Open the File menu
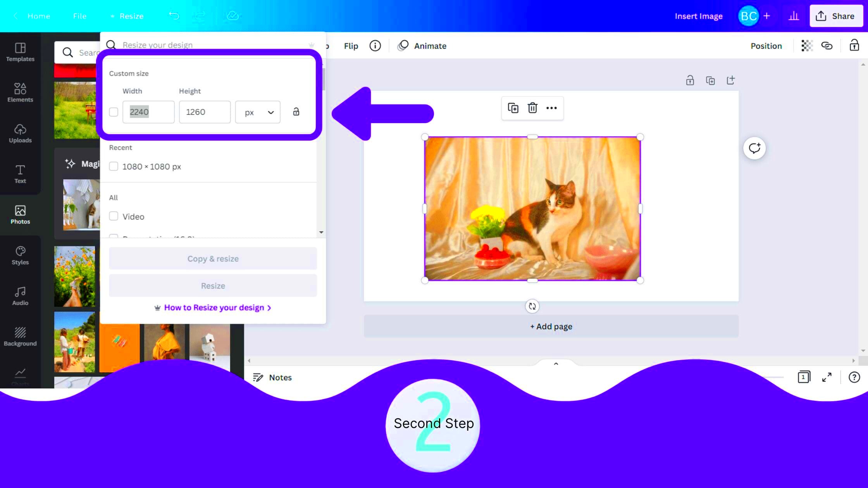This screenshot has height=488, width=868. click(80, 16)
